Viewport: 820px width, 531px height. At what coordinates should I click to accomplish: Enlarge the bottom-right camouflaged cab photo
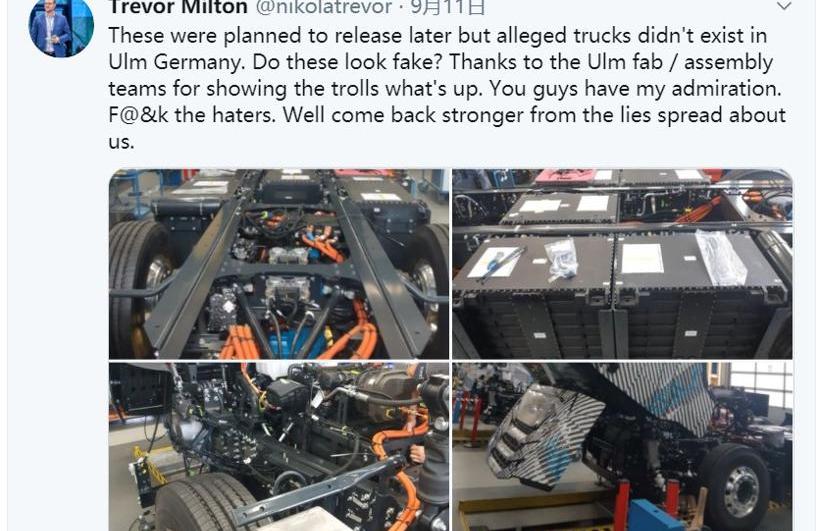click(622, 447)
